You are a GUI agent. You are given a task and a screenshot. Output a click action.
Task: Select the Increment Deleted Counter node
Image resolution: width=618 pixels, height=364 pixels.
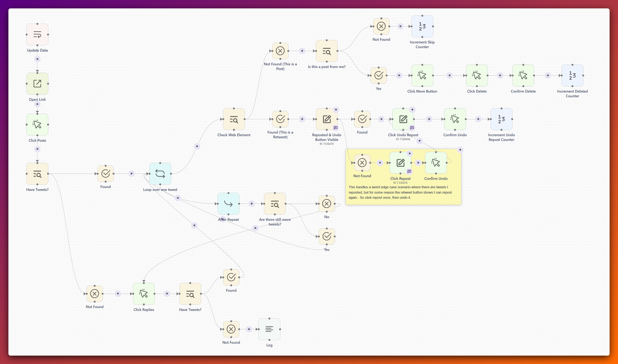click(572, 76)
